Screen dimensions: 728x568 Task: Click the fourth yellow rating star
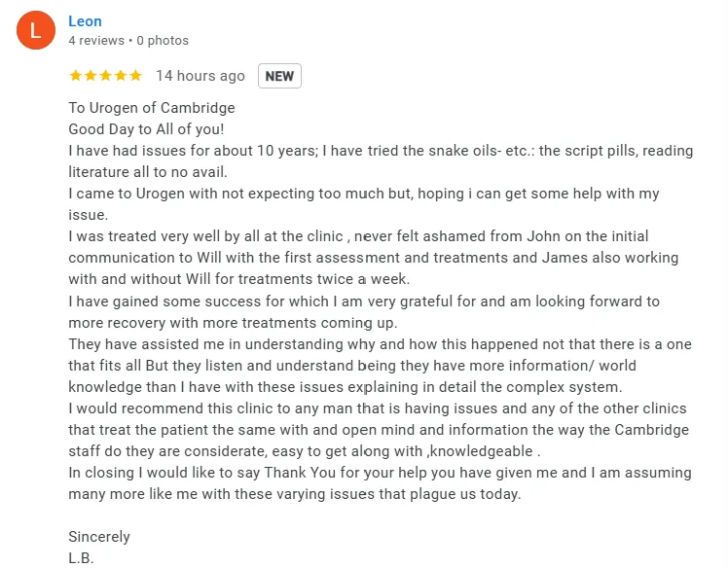pos(121,75)
